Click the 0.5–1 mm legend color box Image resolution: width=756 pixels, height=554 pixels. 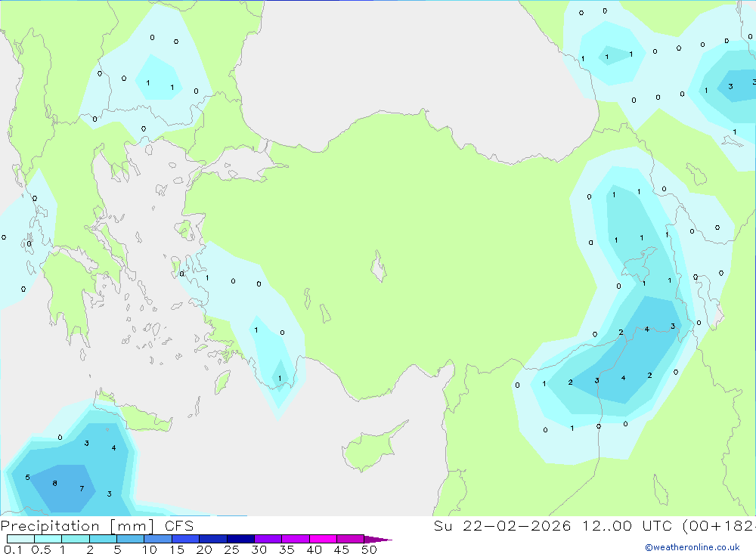click(x=48, y=539)
